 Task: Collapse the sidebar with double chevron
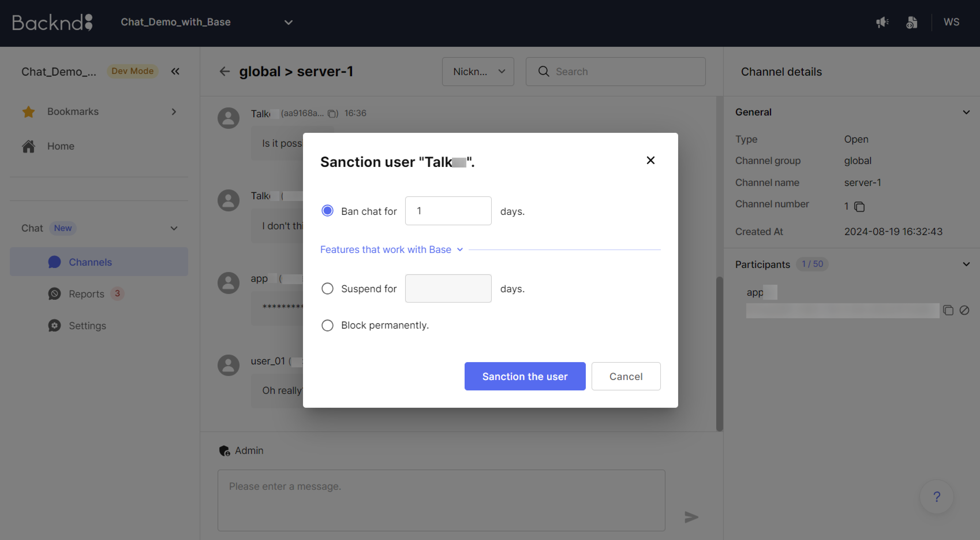click(175, 71)
